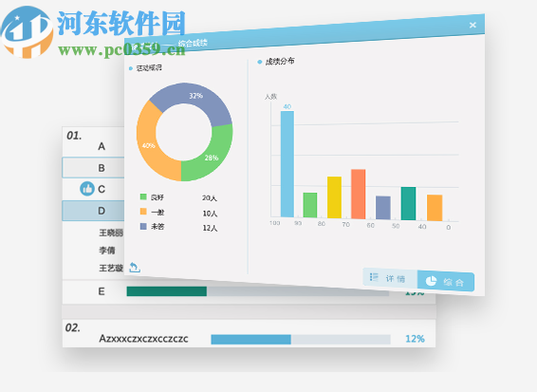Switch to the 综合 summary tab
The image size is (537, 392).
coord(446,281)
